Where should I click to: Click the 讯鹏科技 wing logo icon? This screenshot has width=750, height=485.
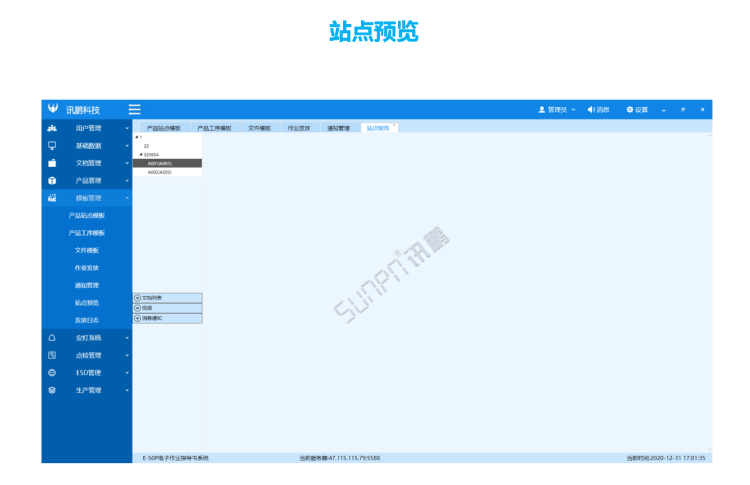pyautogui.click(x=53, y=109)
